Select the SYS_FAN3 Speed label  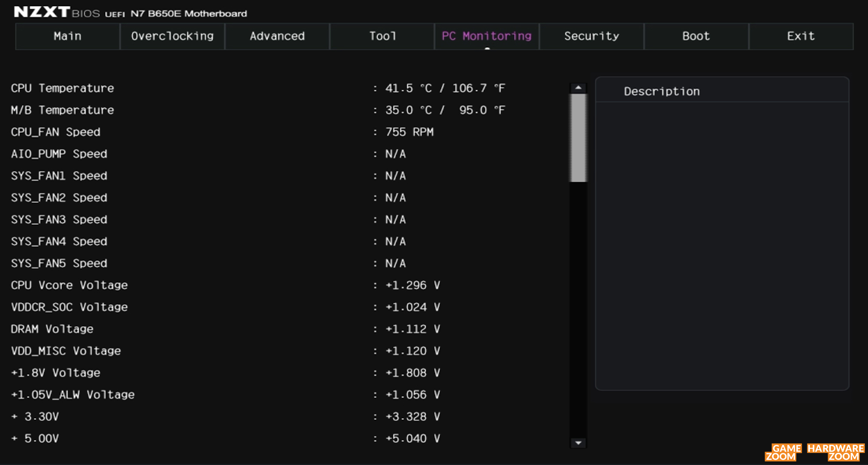pyautogui.click(x=59, y=220)
